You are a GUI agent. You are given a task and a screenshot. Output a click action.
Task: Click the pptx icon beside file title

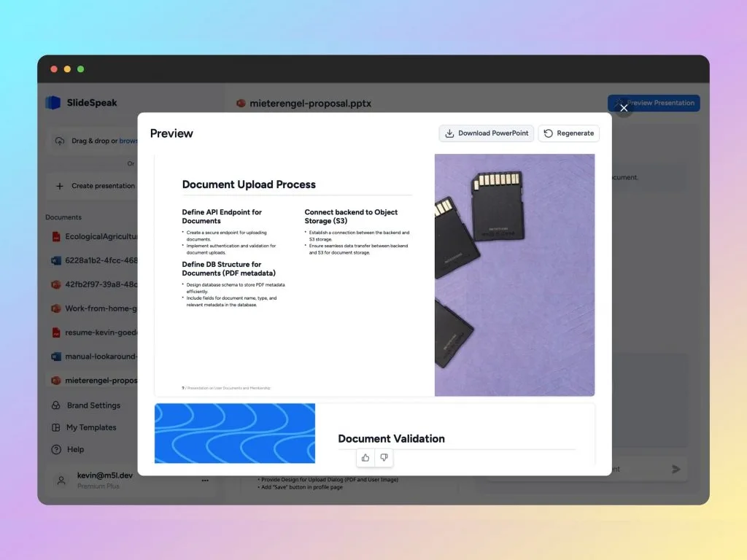241,103
